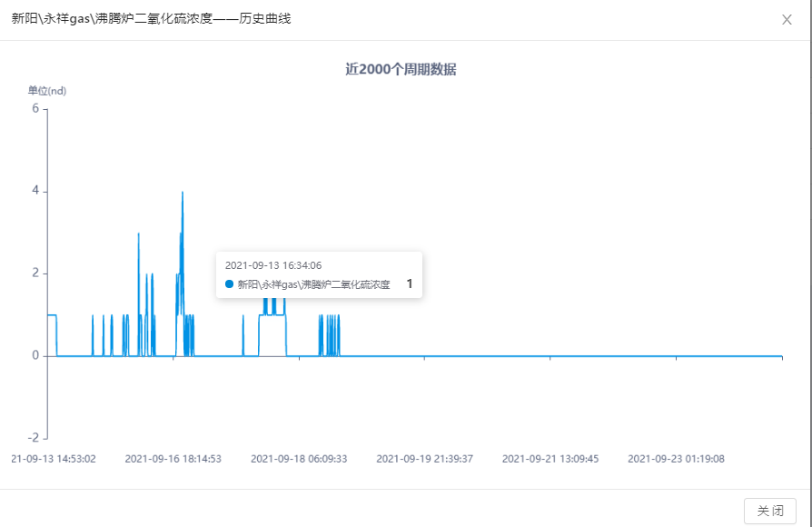The width and height of the screenshot is (812, 527).
Task: Click the chart title 近2000个周期数据
Action: (x=401, y=69)
